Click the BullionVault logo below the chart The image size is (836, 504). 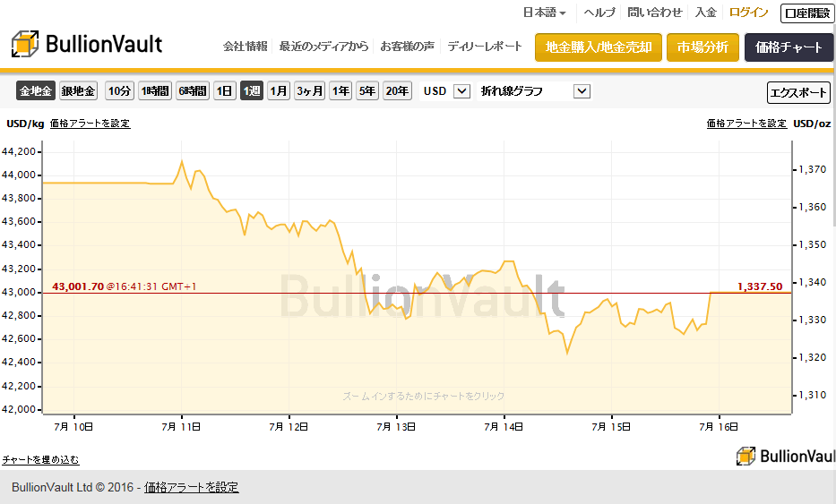pyautogui.click(x=785, y=456)
